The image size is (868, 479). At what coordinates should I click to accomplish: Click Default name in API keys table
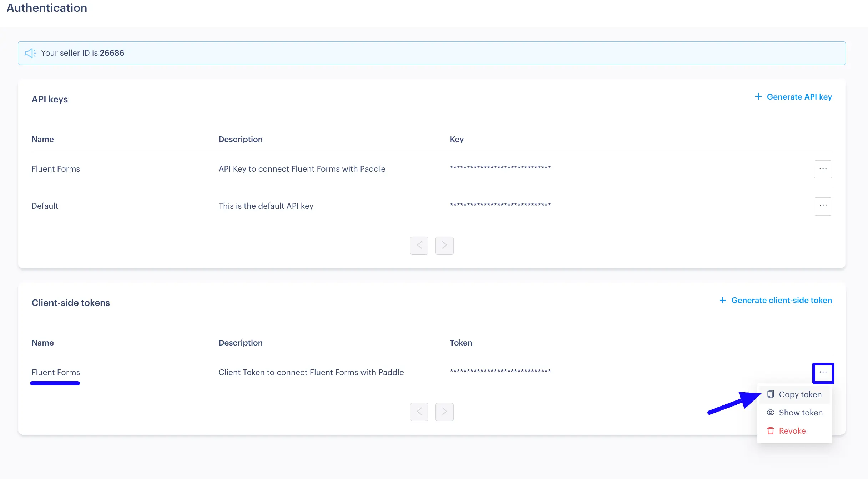[45, 206]
